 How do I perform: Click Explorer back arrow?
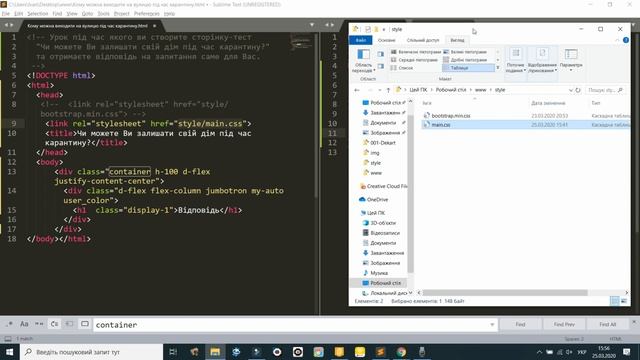(357, 90)
